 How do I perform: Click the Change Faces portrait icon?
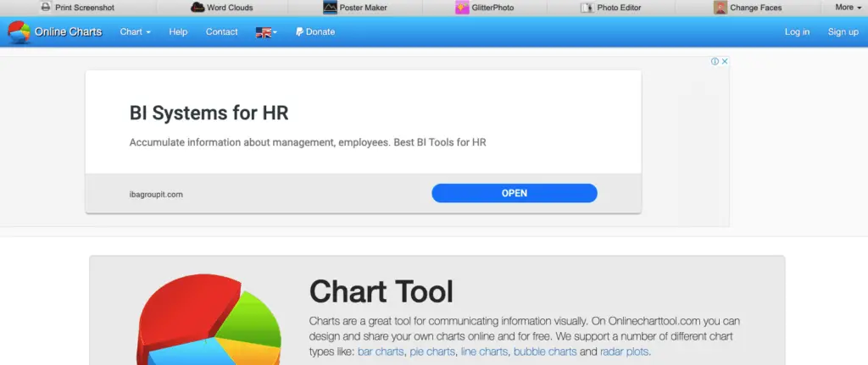tap(721, 7)
